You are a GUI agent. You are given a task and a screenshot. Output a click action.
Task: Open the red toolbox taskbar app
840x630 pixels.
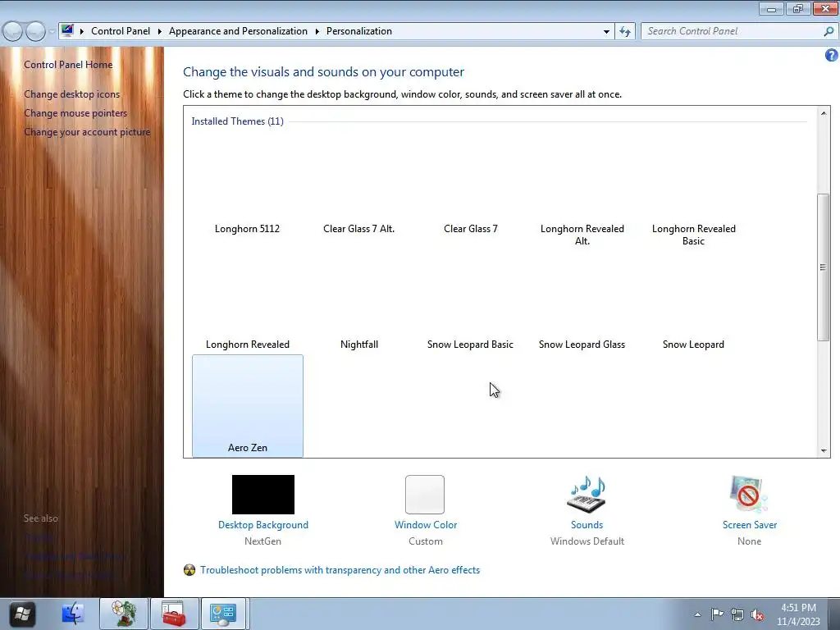[175, 614]
